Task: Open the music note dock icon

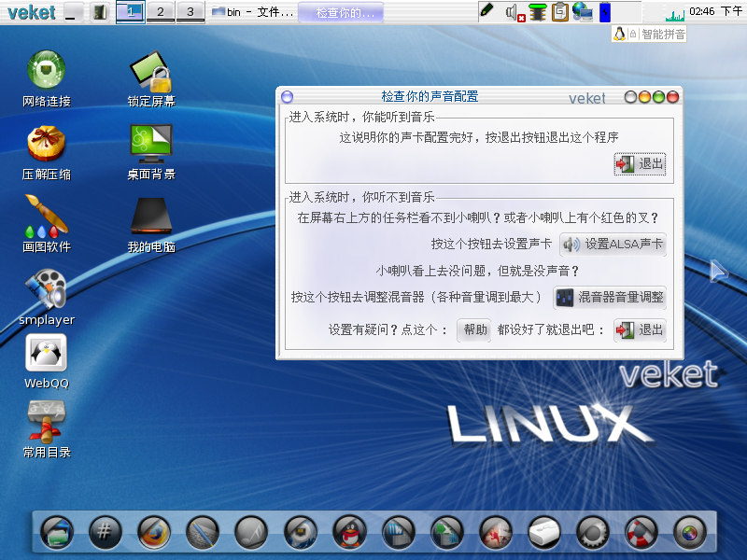Action: 251,532
